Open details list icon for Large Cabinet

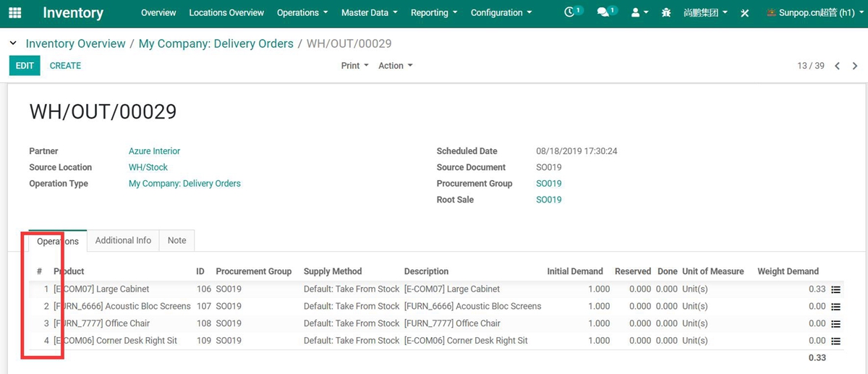[x=835, y=289]
